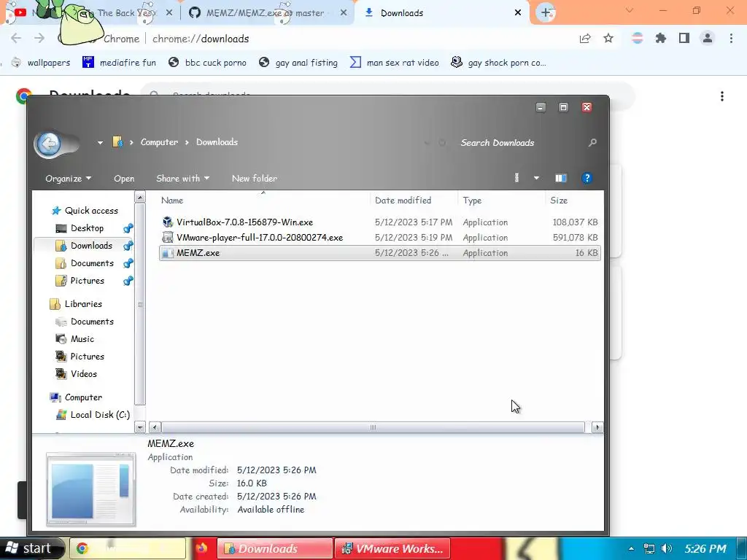
Task: Open the Organize menu
Action: click(x=68, y=179)
